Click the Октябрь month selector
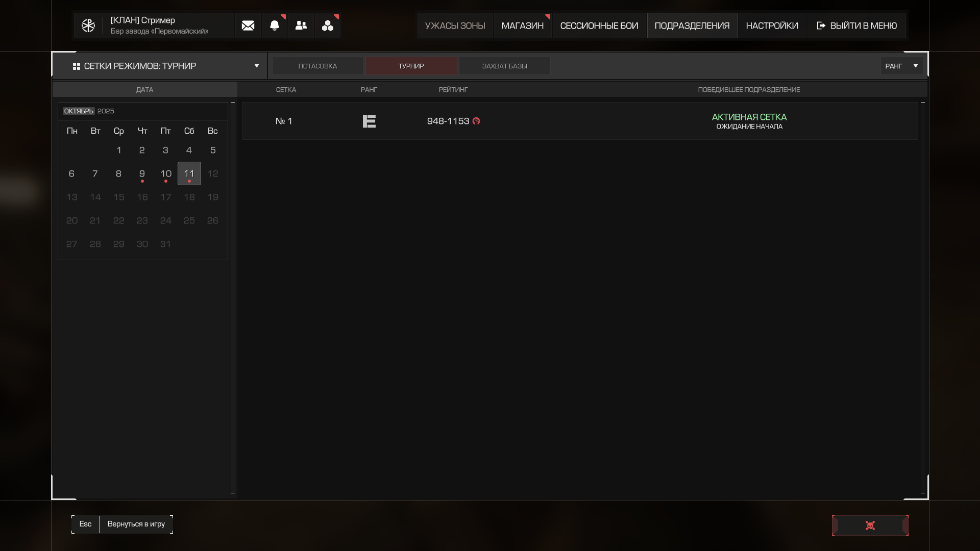The width and height of the screenshot is (980, 551). (79, 111)
